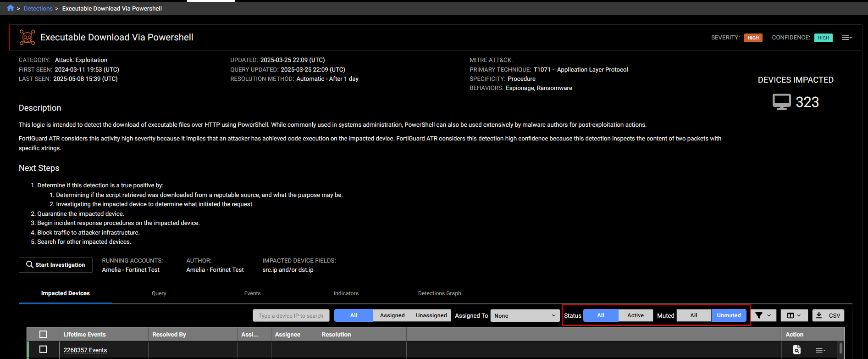
Task: Click the behaviors value 'Espionage, Ransomware'
Action: [539, 88]
